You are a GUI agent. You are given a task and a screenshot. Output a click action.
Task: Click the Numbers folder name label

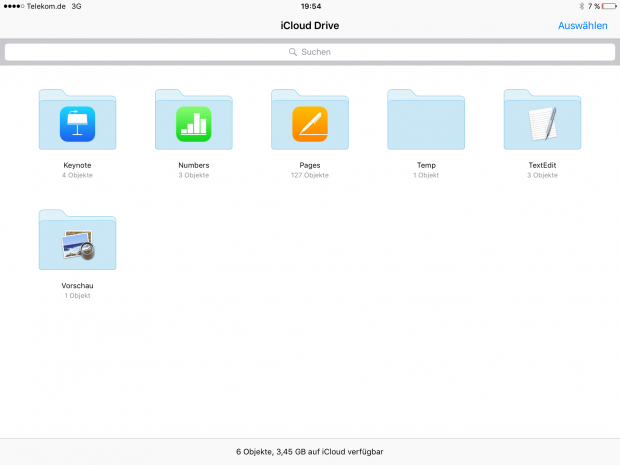tap(193, 165)
